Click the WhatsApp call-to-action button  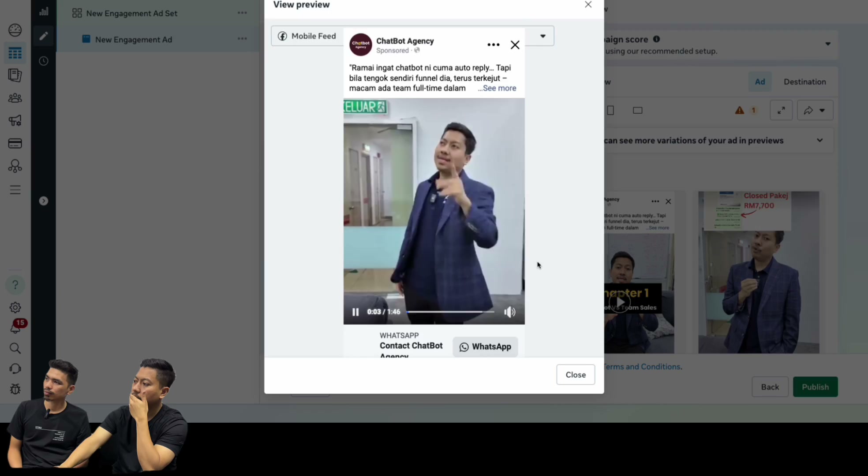(485, 347)
